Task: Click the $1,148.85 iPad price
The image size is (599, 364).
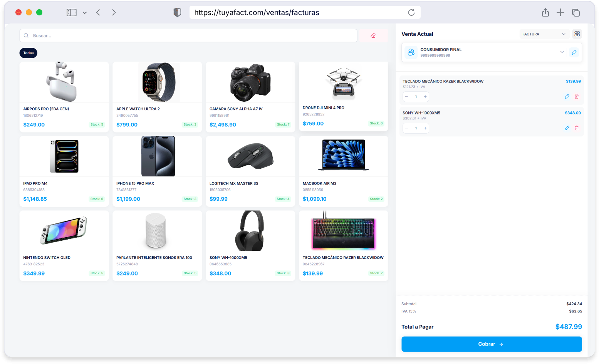Action: point(35,199)
